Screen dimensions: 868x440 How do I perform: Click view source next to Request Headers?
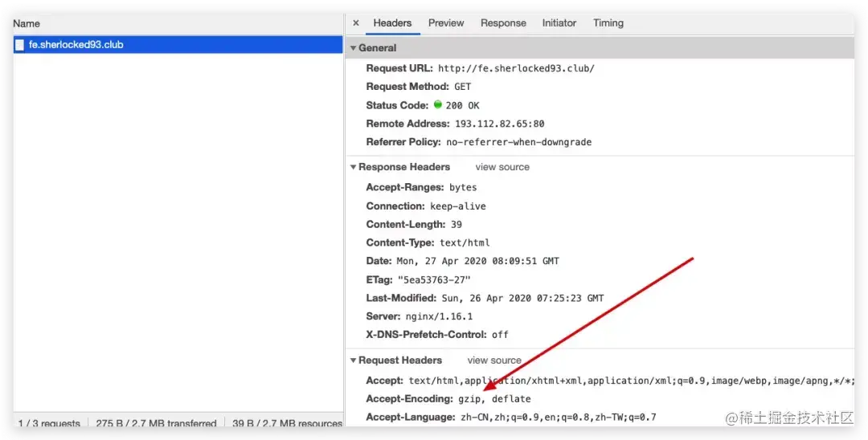[494, 361]
